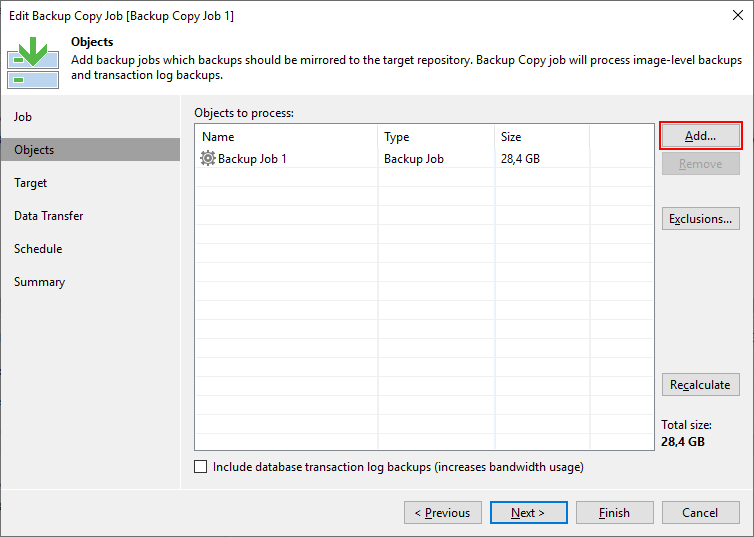Enable Include database transaction log backups

[x=201, y=467]
